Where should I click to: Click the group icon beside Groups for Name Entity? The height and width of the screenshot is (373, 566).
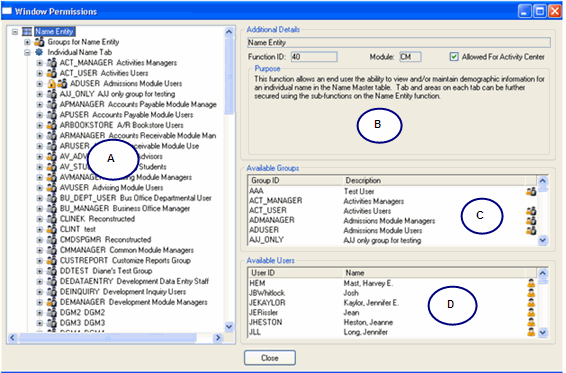point(39,42)
